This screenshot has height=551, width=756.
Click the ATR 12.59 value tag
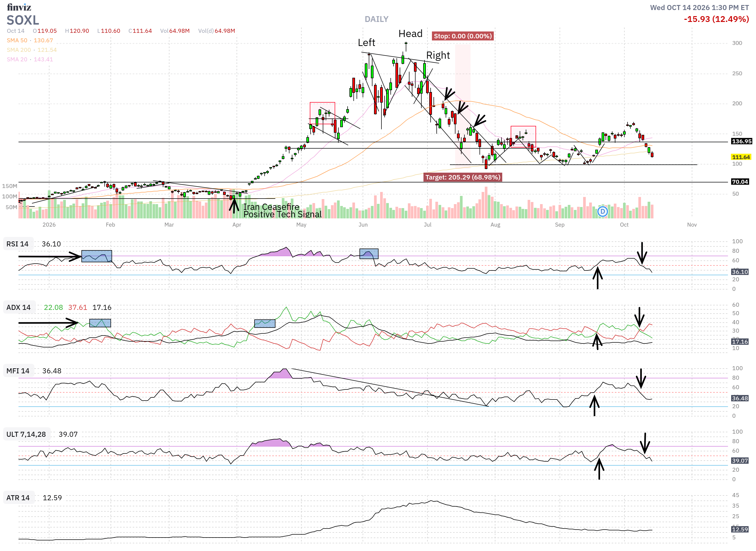(740, 529)
